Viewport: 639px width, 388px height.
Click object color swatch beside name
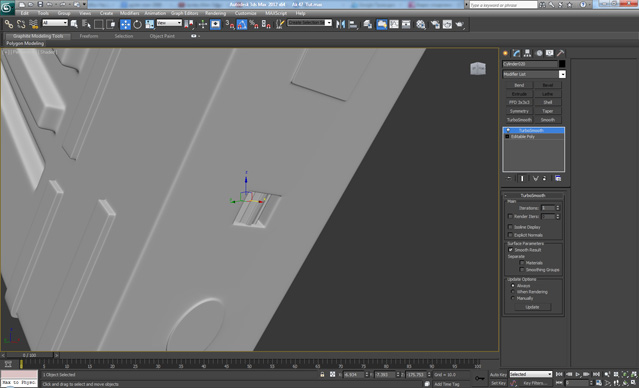click(x=562, y=64)
